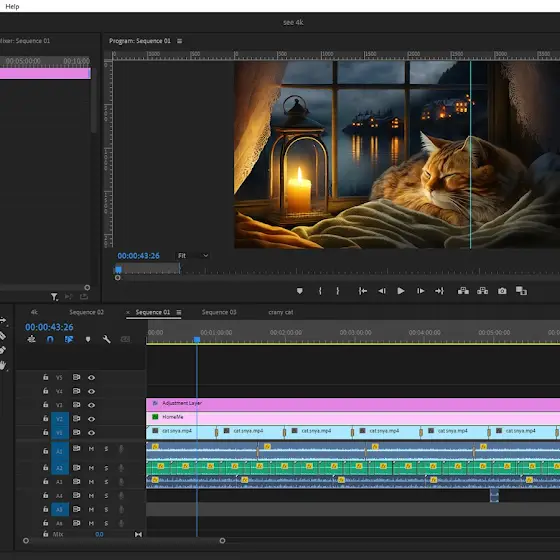Add a marker in Program monitor
The height and width of the screenshot is (560, 560).
point(300,291)
